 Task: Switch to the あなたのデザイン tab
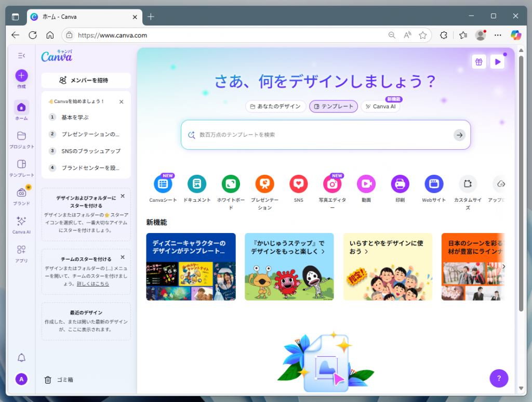[x=276, y=106]
